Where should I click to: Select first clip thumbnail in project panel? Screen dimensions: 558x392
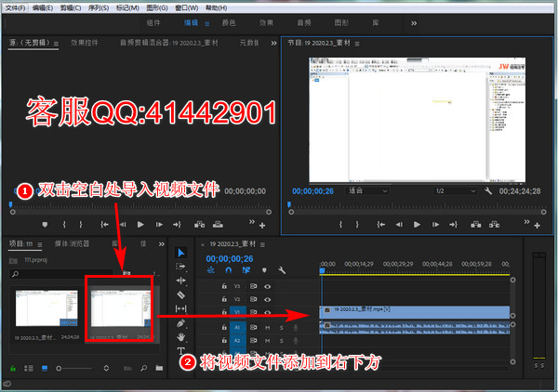(46, 307)
